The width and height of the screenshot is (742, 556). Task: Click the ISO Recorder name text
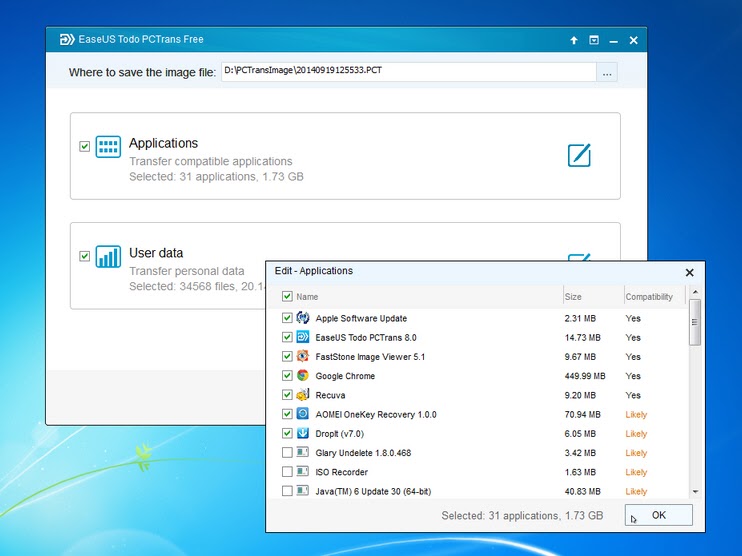point(341,472)
